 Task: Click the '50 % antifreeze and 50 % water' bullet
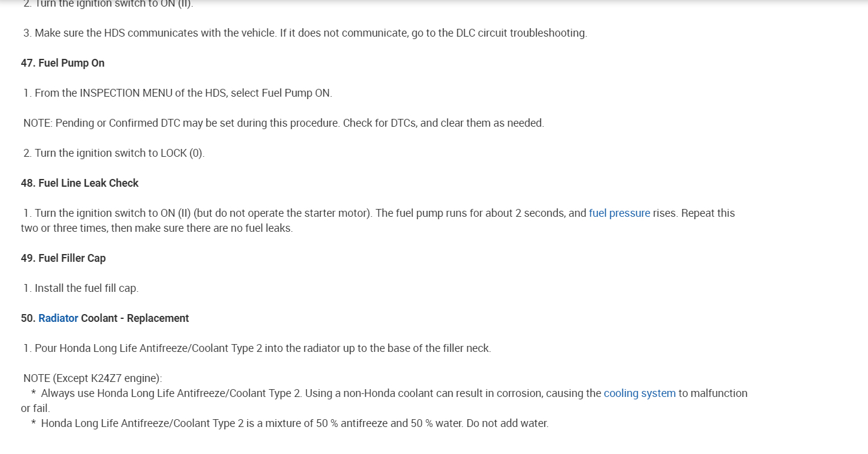(x=294, y=423)
